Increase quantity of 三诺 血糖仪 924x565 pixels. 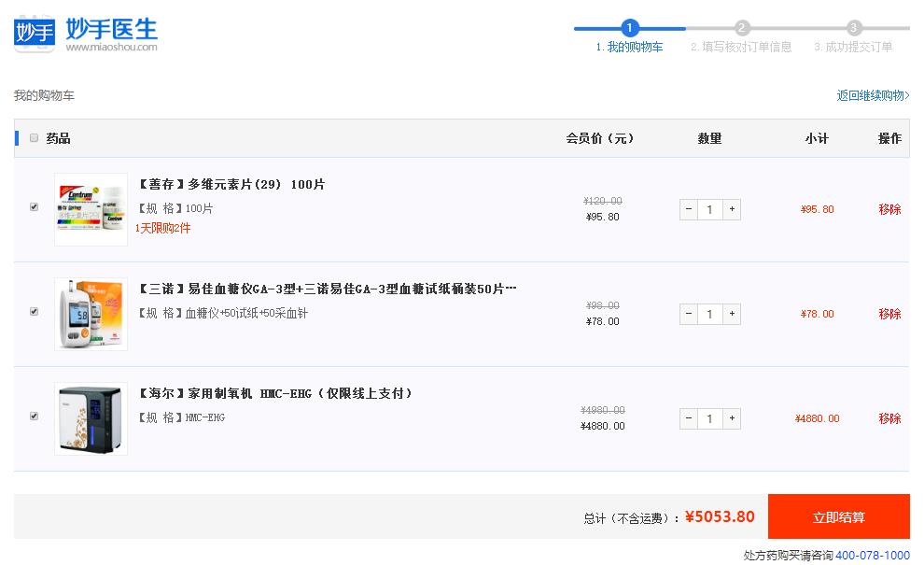tap(732, 314)
